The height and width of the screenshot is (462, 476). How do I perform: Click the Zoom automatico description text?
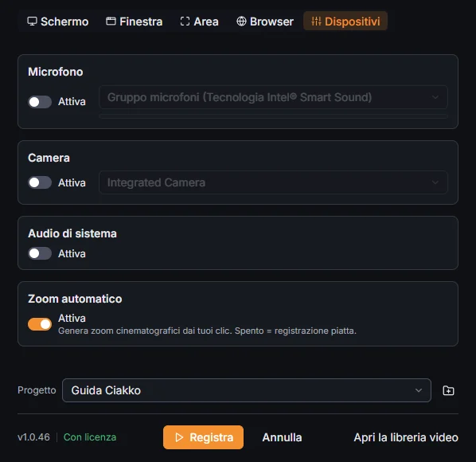pos(207,331)
